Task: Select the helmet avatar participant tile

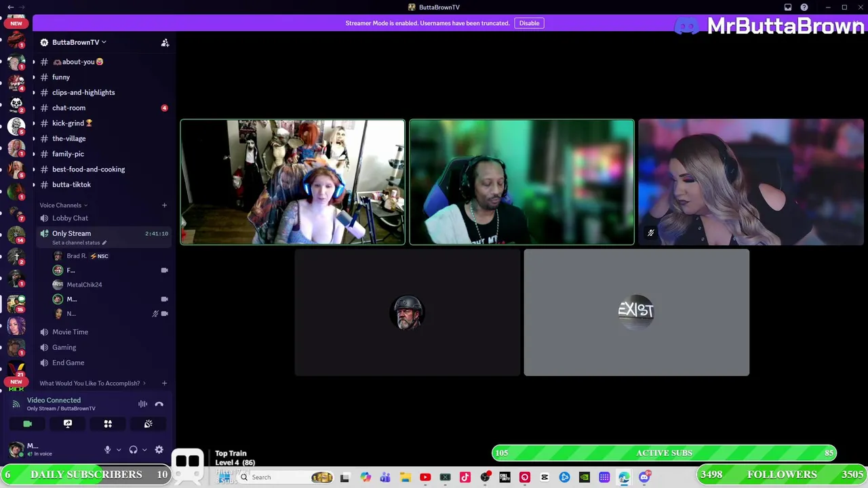Action: pos(408,312)
